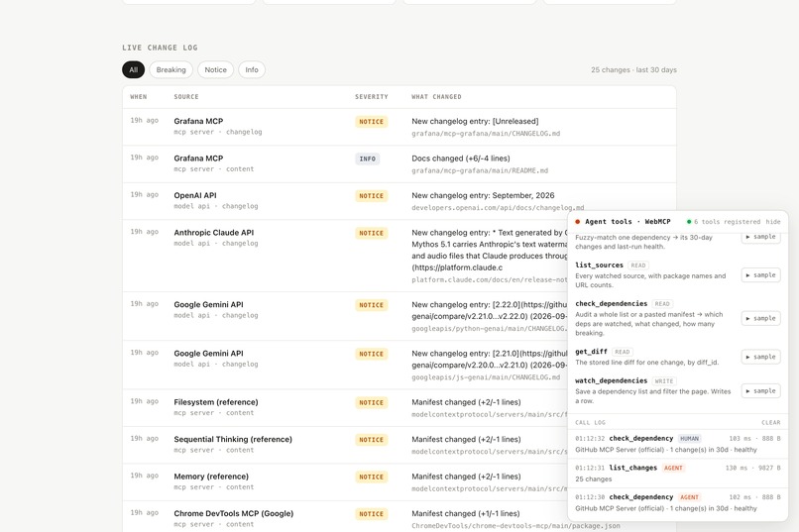Open the Anthropic Claude API row
The width and height of the screenshot is (799, 532).
tap(345, 256)
